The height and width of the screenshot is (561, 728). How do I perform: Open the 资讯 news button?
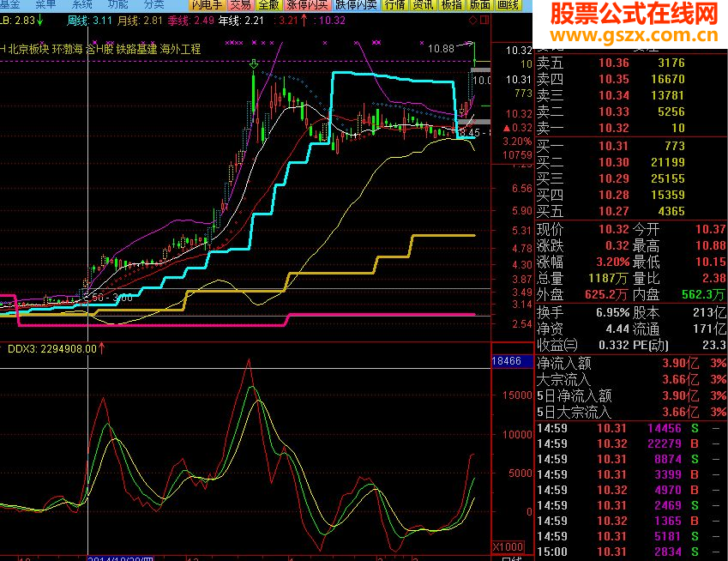(423, 5)
